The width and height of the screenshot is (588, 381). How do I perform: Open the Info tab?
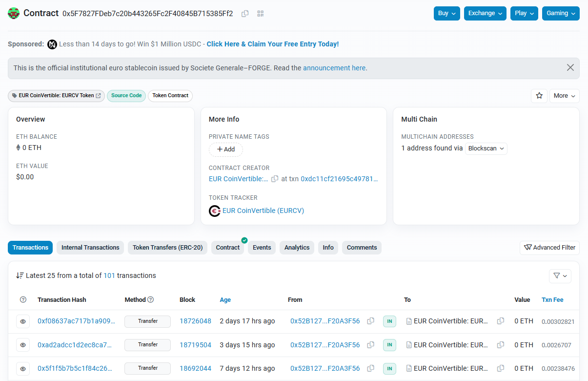point(328,248)
